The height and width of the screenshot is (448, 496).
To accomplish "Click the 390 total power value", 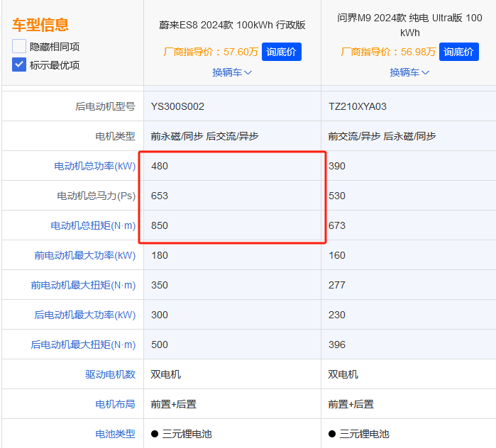I will pos(337,166).
